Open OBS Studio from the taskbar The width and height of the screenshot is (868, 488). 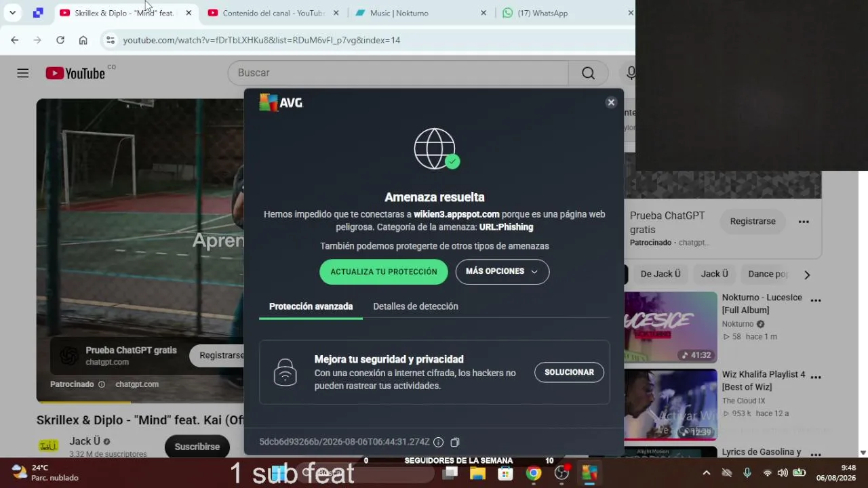(561, 473)
